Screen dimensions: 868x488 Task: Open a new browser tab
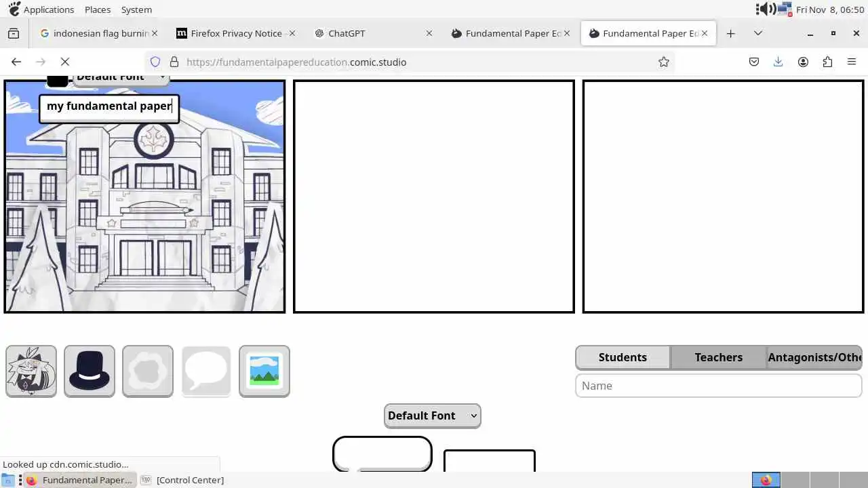(730, 33)
